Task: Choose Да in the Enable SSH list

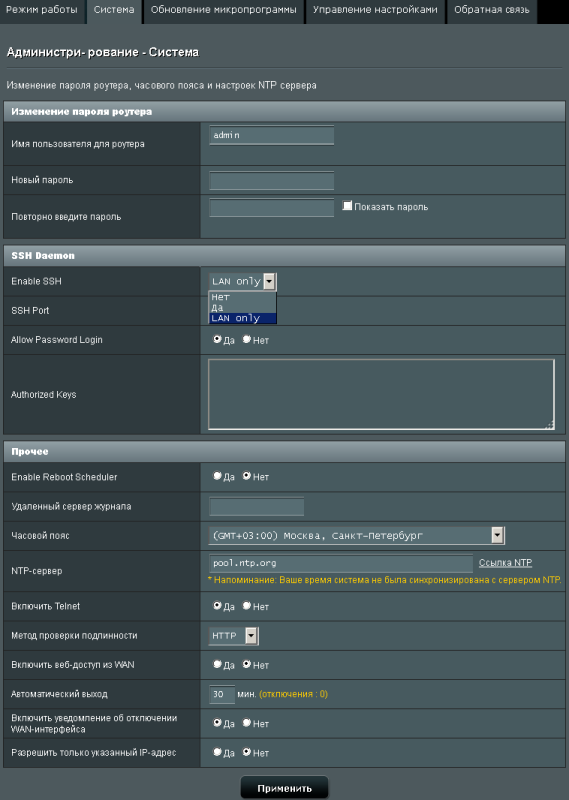Action: [x=242, y=308]
